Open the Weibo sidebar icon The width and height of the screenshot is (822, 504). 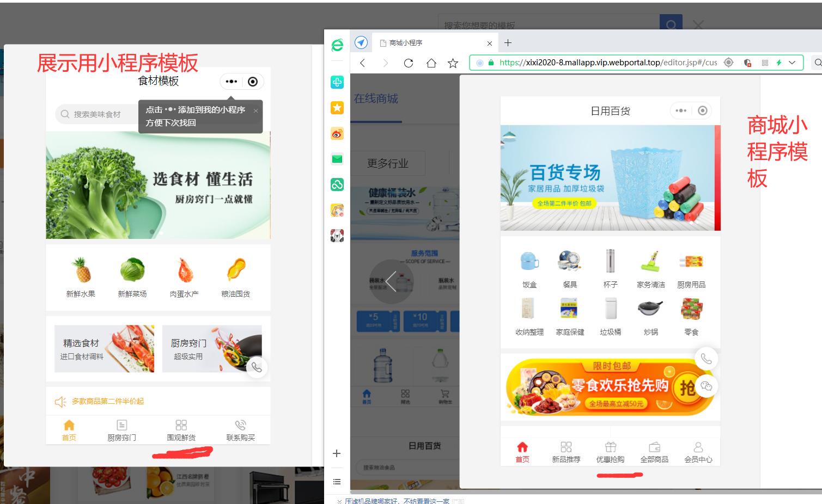point(338,133)
